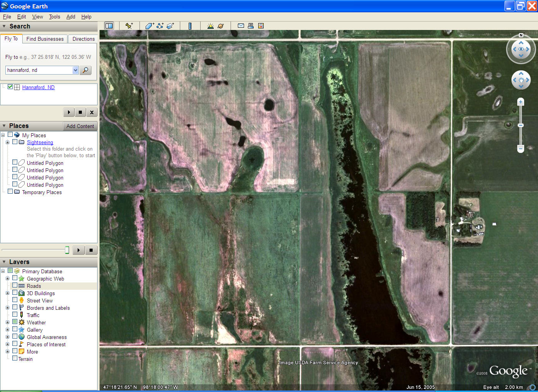Click the North indicator on the compass
Image resolution: width=538 pixels, height=392 pixels.
click(521, 35)
